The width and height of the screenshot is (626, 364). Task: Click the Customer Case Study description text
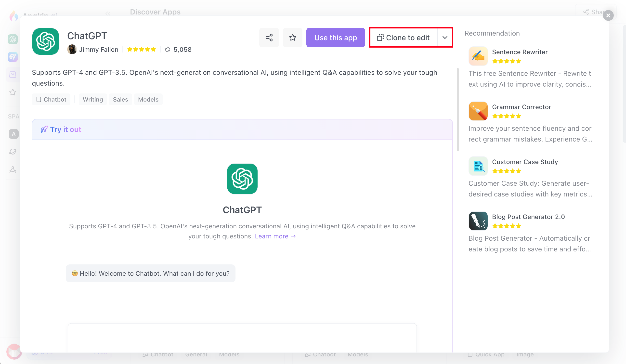click(x=530, y=189)
